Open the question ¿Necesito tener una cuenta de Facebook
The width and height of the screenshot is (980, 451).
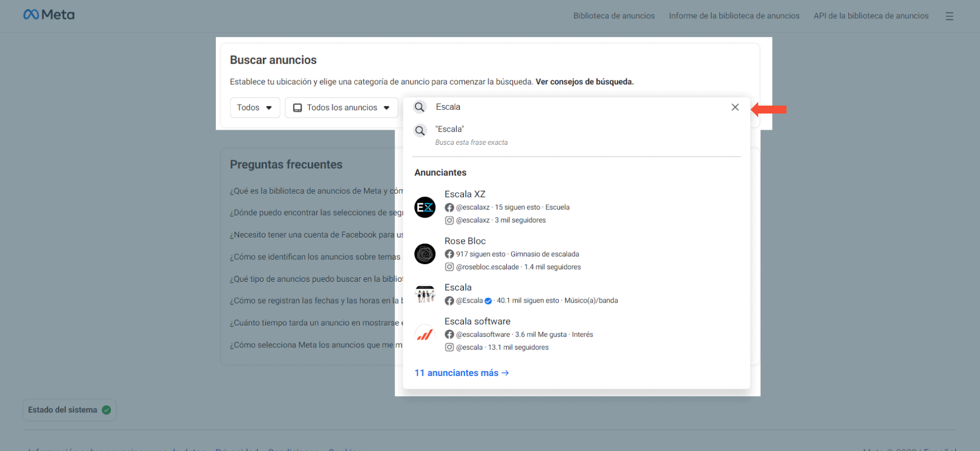(316, 235)
